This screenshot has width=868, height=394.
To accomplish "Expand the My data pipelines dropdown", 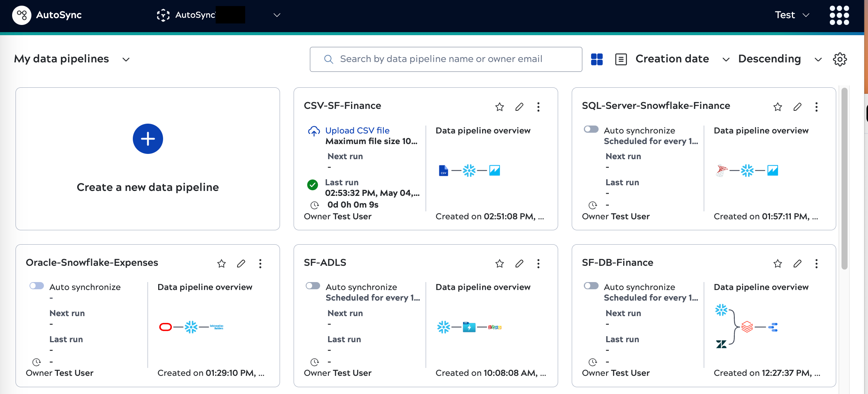I will tap(126, 59).
